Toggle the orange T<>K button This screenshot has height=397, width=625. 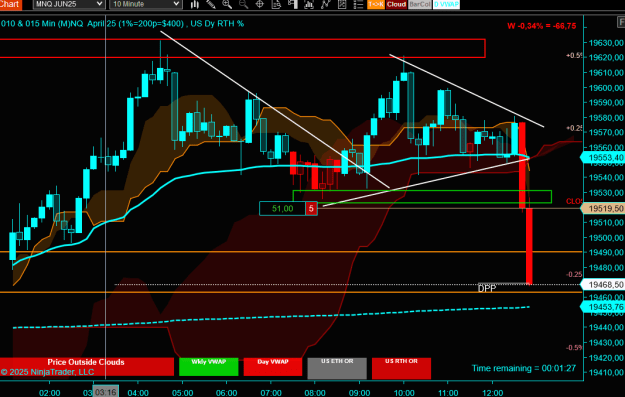[375, 4]
